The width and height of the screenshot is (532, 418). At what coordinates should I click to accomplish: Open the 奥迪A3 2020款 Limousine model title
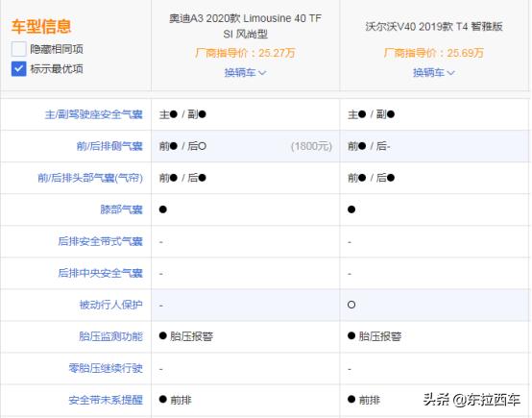245,26
